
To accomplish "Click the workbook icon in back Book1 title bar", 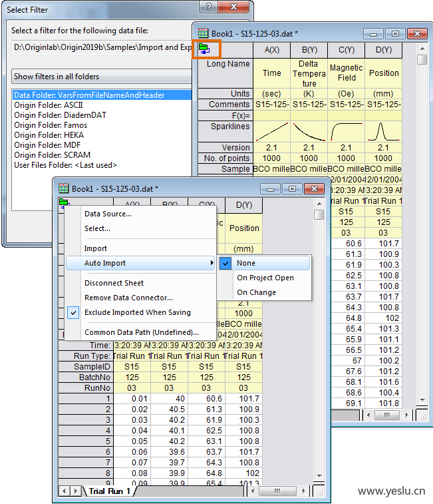I will point(203,33).
